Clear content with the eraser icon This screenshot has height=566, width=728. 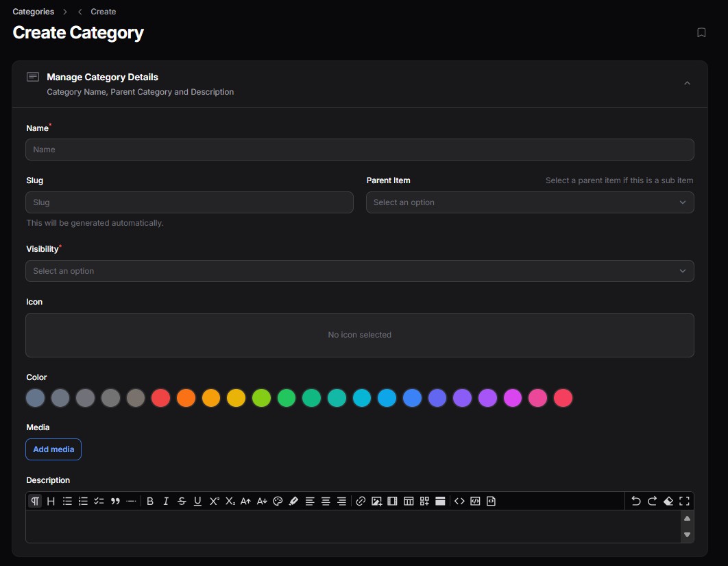pos(668,501)
